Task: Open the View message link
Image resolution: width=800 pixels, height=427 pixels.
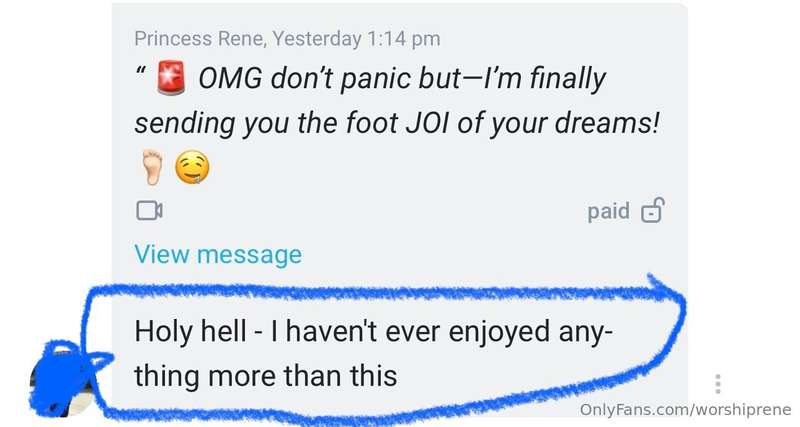Action: [x=218, y=254]
